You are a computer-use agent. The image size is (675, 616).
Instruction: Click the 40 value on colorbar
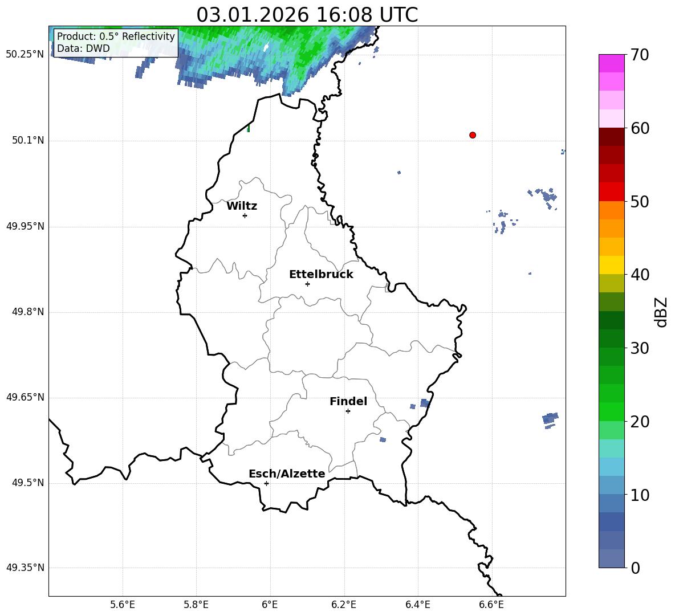(x=640, y=275)
